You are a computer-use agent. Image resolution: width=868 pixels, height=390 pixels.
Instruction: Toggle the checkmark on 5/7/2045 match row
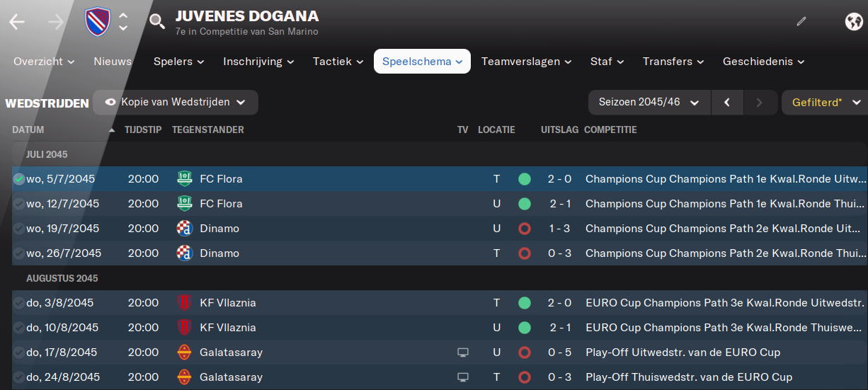(x=18, y=179)
